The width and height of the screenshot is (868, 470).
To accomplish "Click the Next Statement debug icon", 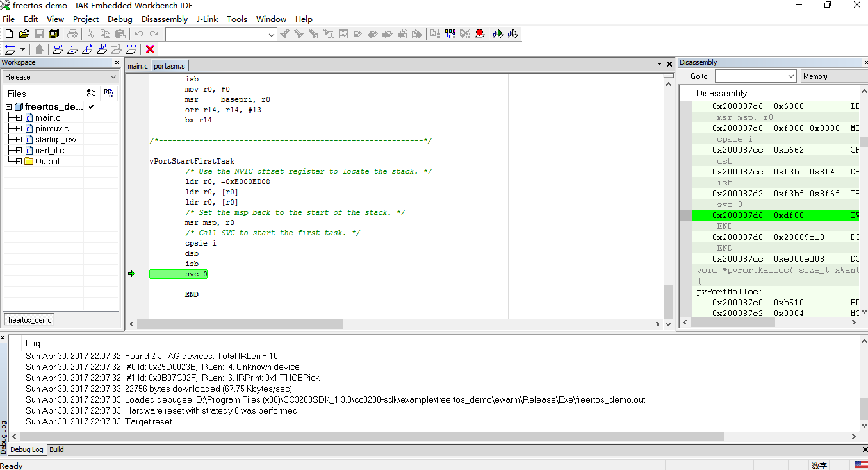I will tap(102, 49).
